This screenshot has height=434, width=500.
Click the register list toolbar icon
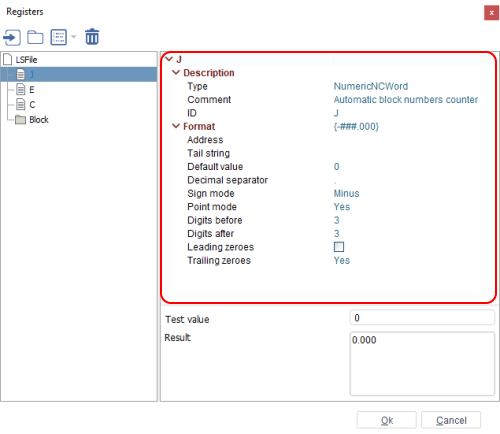(58, 37)
